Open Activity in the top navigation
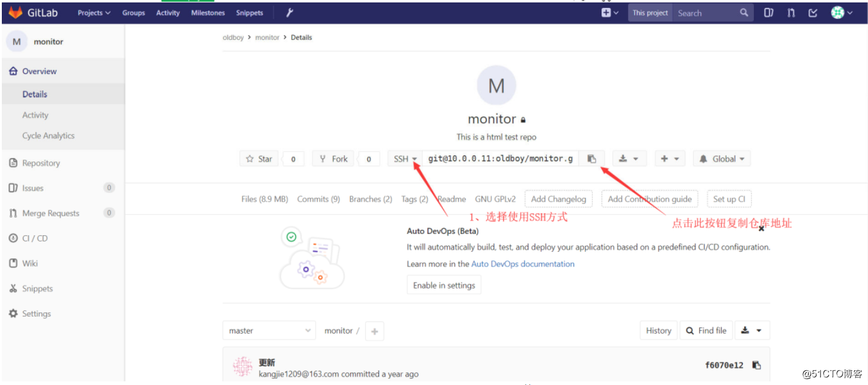 coord(168,13)
